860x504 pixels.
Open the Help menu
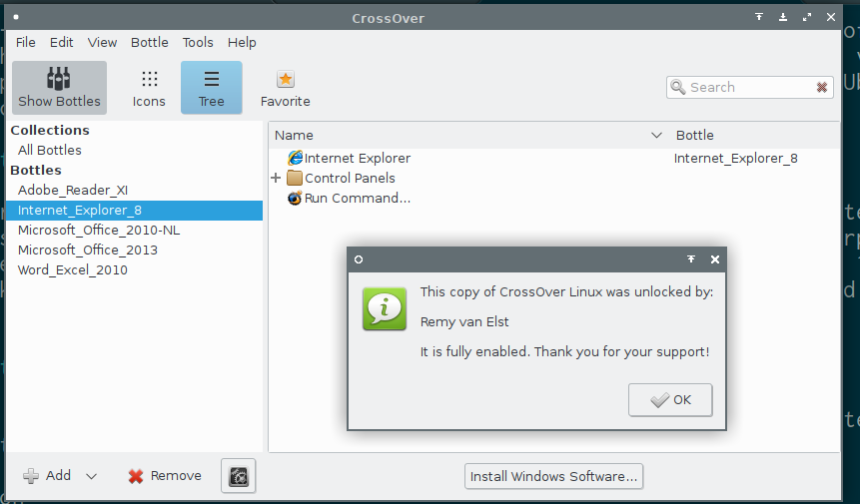point(242,42)
